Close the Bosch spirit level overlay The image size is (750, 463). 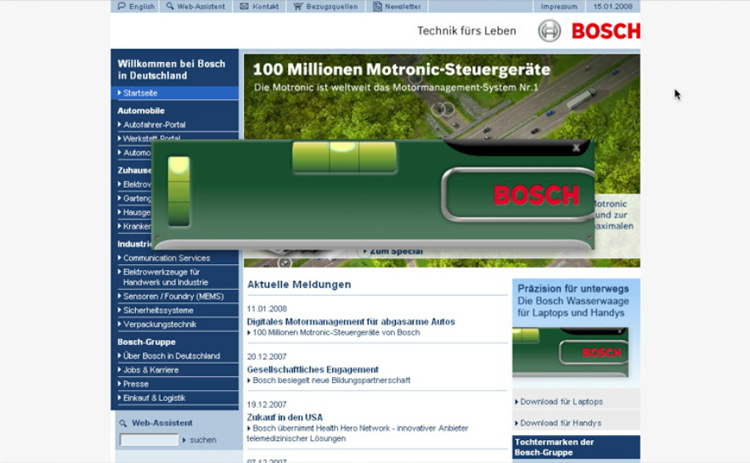pyautogui.click(x=576, y=148)
